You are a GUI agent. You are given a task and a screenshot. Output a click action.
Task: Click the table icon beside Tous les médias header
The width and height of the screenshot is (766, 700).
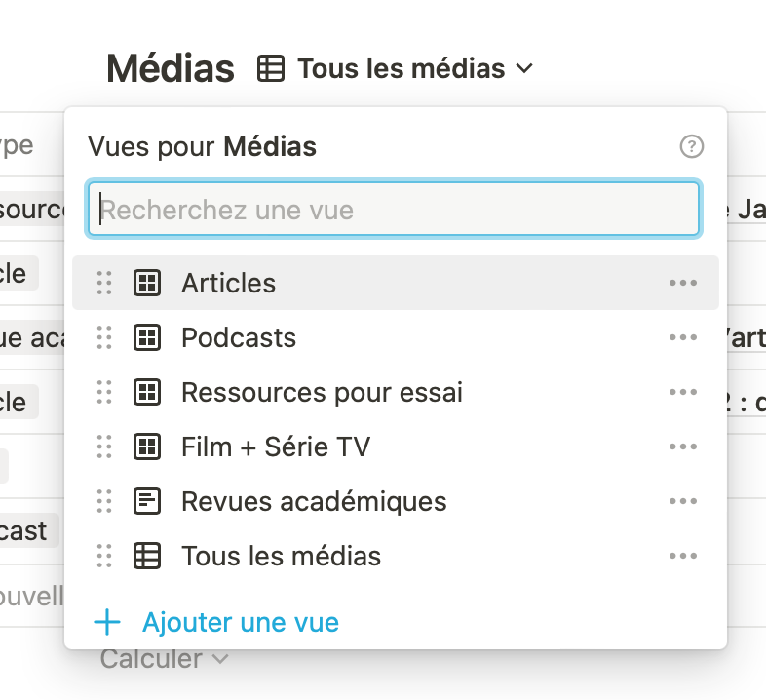(x=271, y=68)
